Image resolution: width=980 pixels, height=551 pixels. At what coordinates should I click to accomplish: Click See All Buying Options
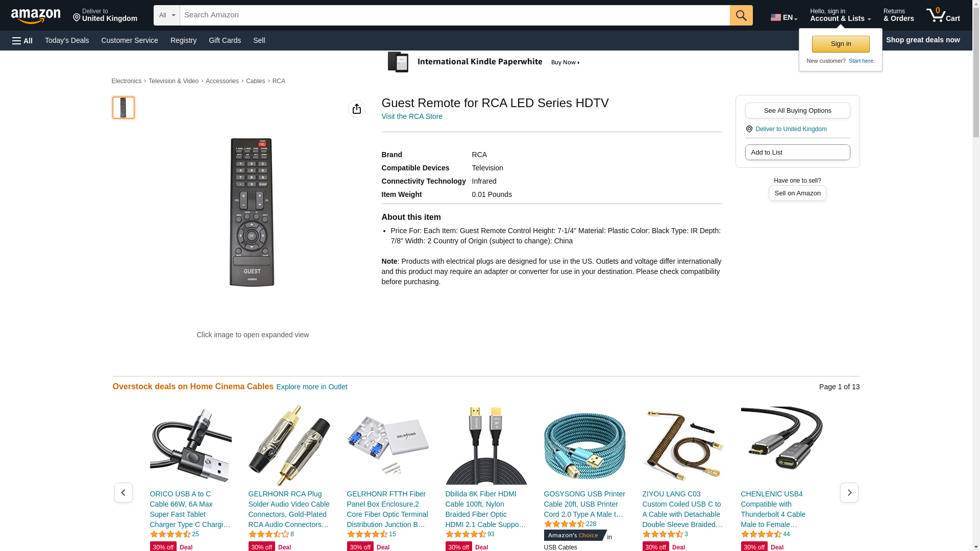[797, 110]
